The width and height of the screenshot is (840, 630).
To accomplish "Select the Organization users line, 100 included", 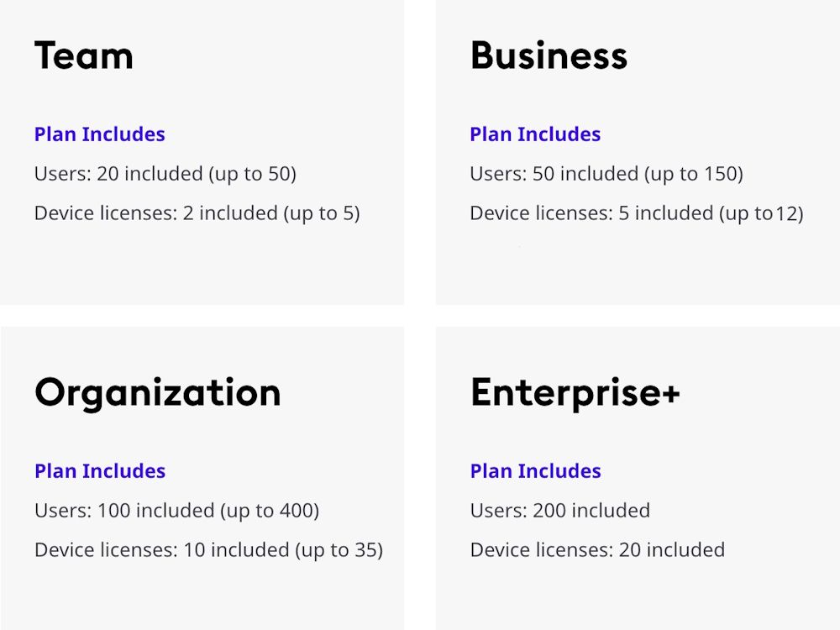I will coord(176,511).
